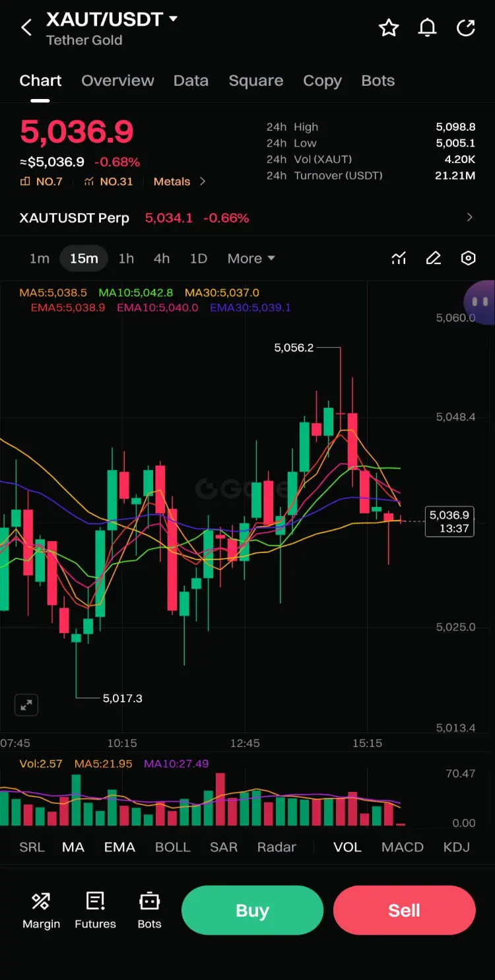Toggle the VOL sub-indicator
The width and height of the screenshot is (495, 980).
[348, 847]
